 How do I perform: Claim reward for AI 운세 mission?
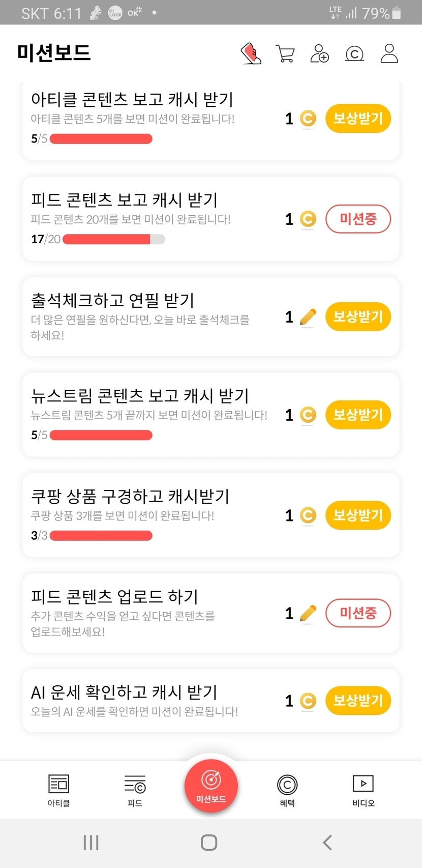coord(358,701)
